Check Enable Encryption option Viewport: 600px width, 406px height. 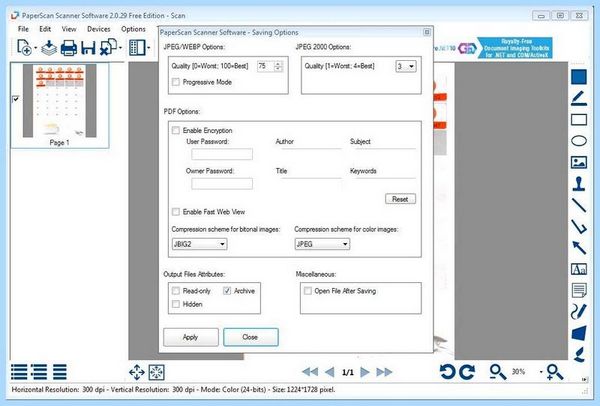pyautogui.click(x=176, y=130)
